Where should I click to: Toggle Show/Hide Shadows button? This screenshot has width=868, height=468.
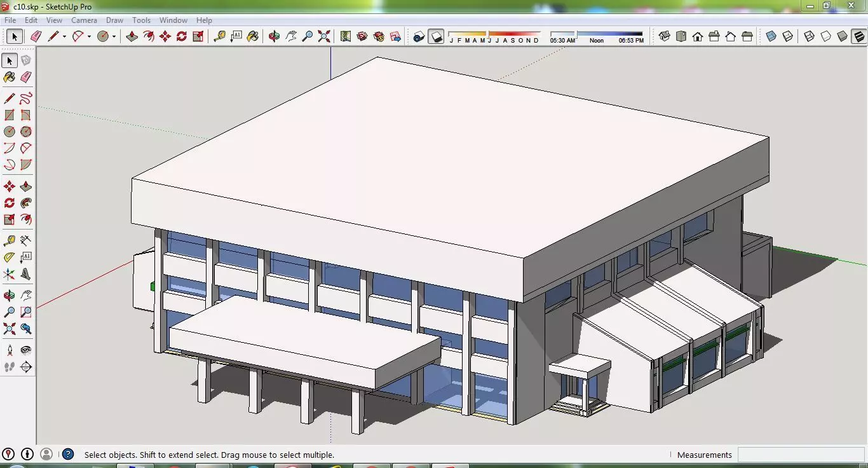pos(436,36)
